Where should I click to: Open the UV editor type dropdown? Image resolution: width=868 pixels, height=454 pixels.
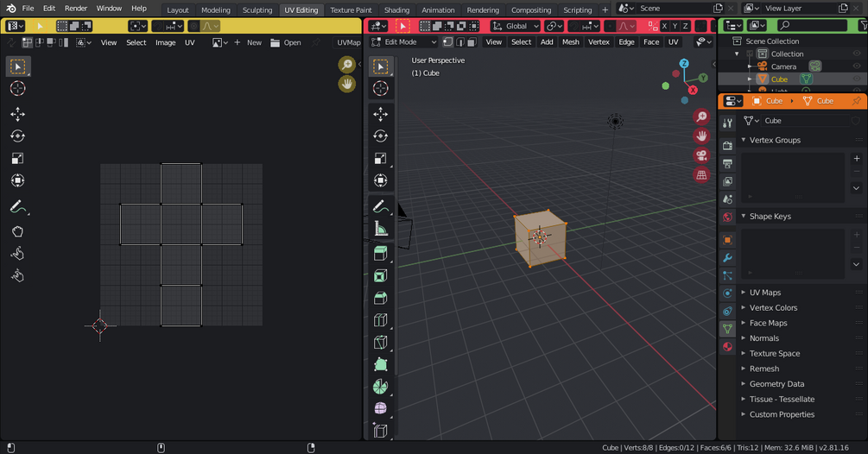[15, 26]
